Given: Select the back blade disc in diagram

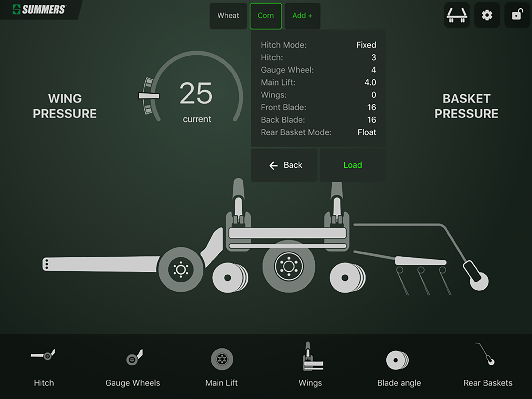Looking at the screenshot, I should coord(348,278).
